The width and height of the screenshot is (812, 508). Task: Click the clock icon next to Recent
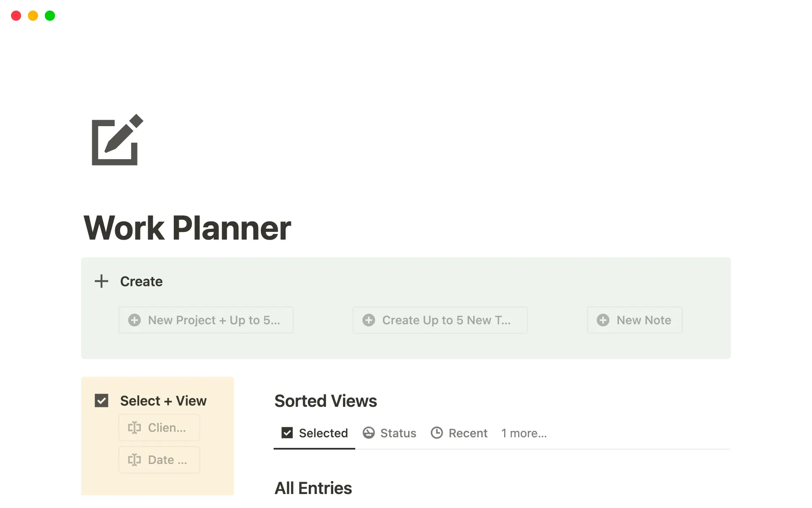point(437,433)
